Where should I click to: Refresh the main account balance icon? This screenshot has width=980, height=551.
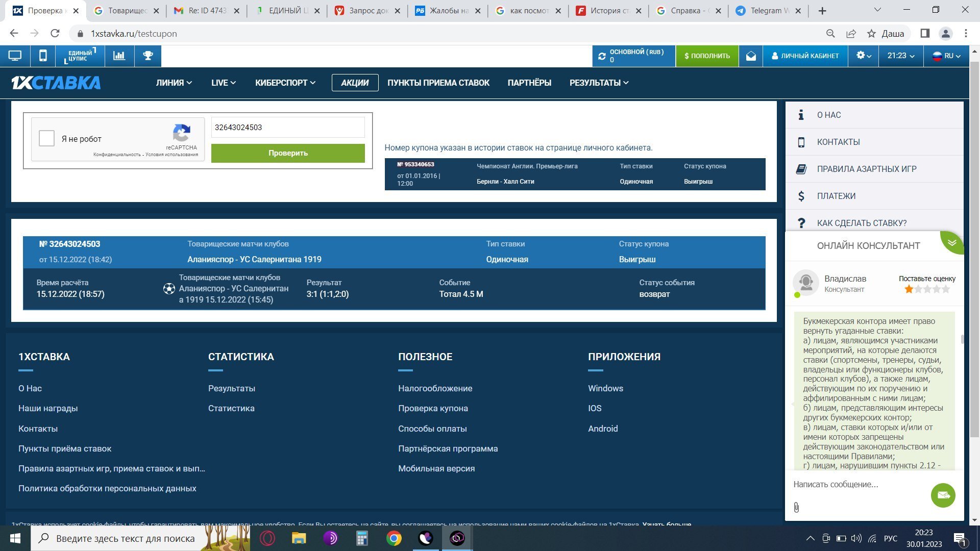[602, 56]
